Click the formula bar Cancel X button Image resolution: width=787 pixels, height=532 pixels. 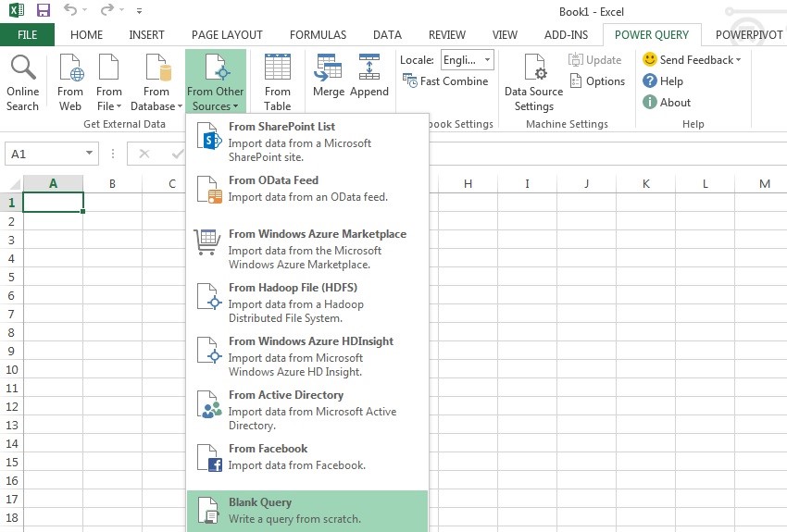click(144, 154)
